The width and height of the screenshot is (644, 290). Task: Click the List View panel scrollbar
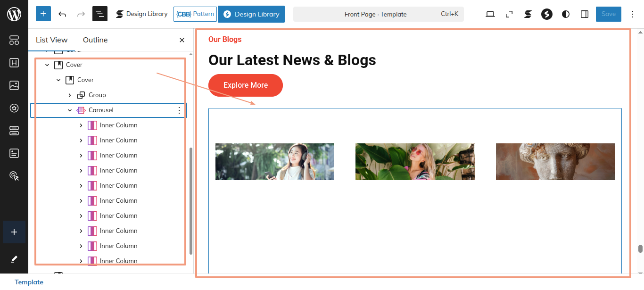coord(190,201)
